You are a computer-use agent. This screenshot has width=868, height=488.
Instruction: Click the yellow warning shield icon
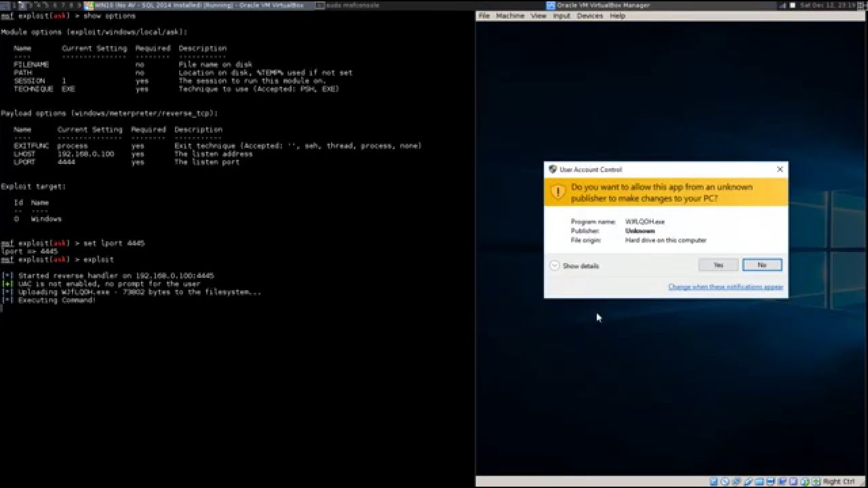[557, 192]
